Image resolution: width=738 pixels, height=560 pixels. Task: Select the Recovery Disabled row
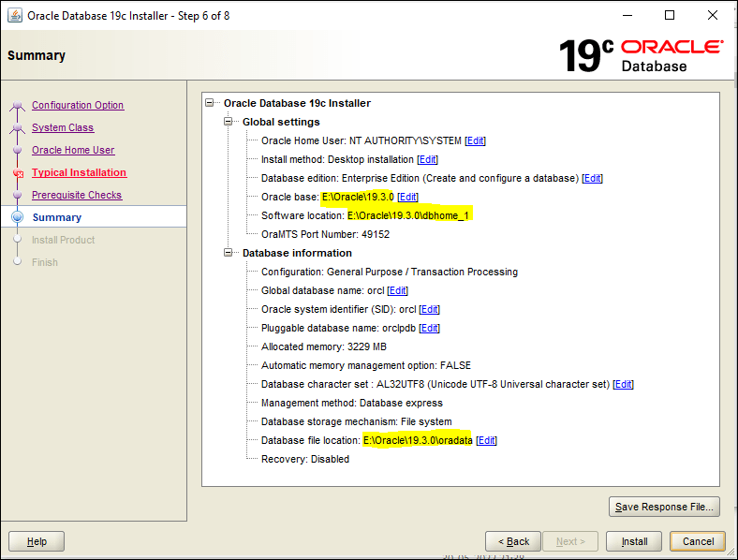tap(305, 459)
